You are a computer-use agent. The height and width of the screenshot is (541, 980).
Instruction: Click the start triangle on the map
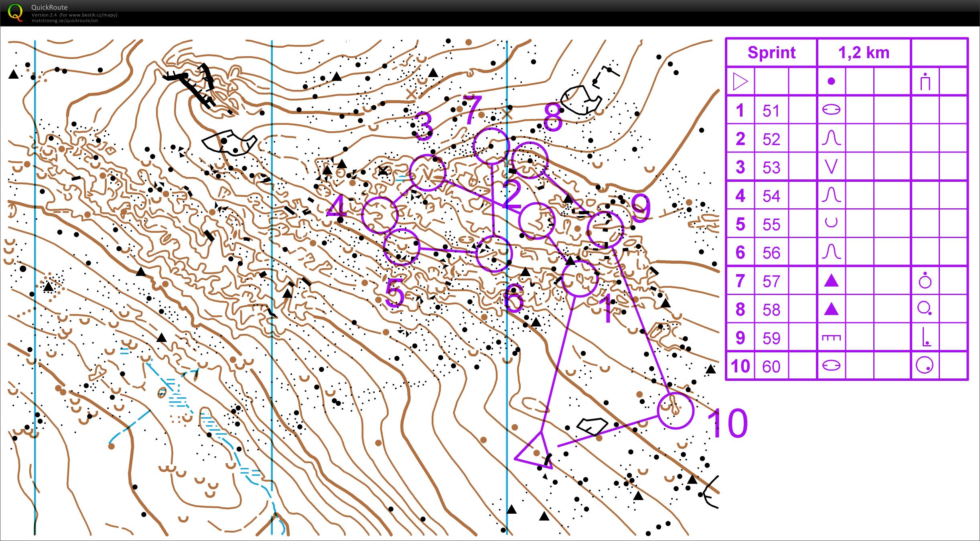click(536, 452)
